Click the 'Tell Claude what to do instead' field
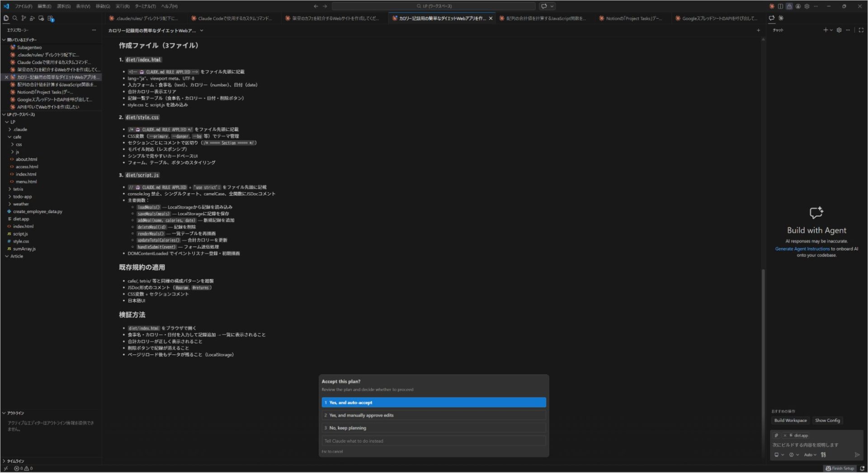Image resolution: width=868 pixels, height=473 pixels. point(433,441)
